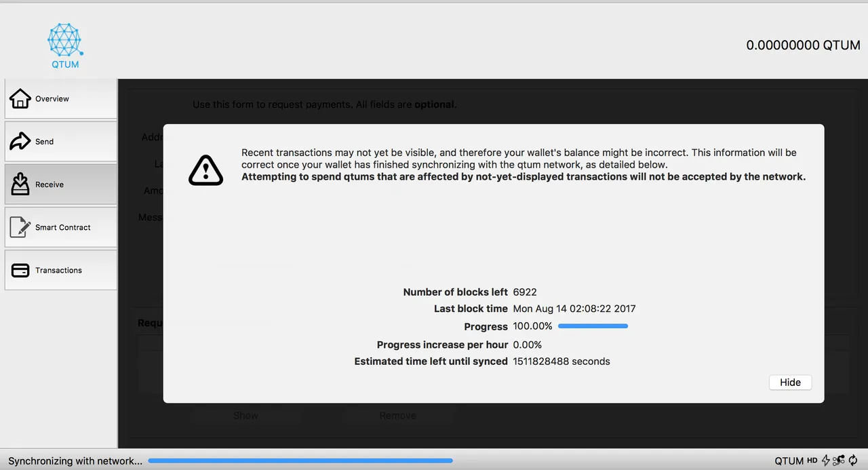Click the card icon beside Transactions
This screenshot has width=868, height=470.
coord(20,270)
